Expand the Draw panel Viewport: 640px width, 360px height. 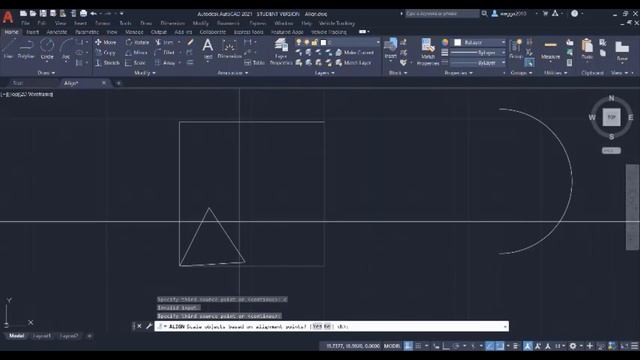pos(46,73)
